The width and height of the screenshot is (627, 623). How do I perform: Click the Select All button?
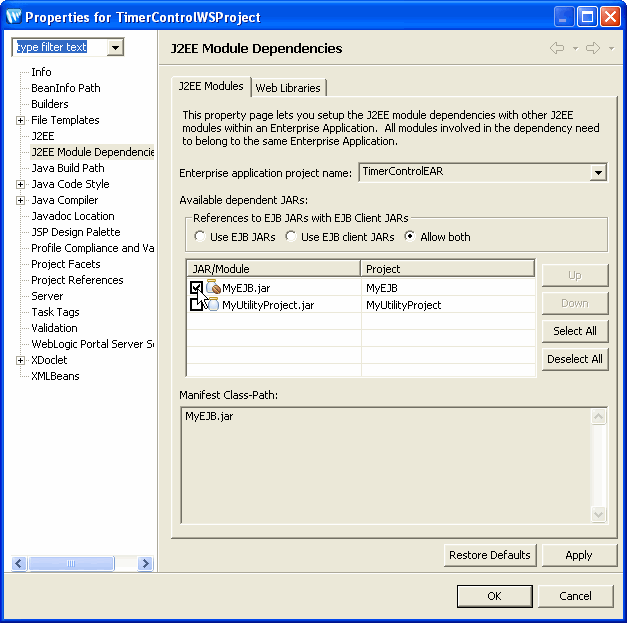coord(575,331)
